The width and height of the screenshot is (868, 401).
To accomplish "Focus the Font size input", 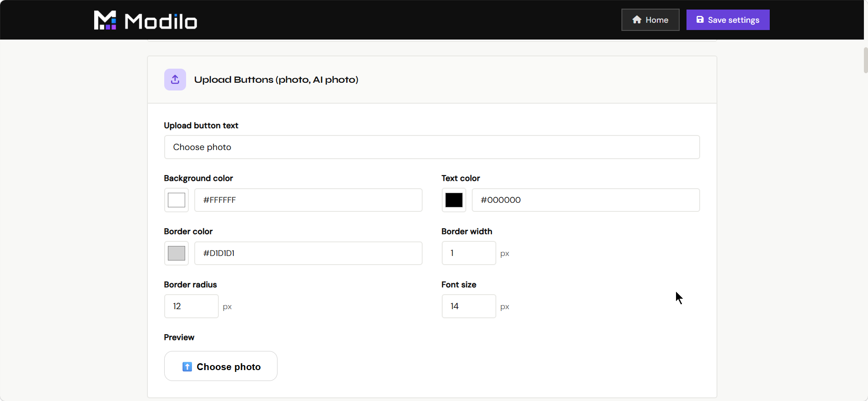I will tap(469, 306).
